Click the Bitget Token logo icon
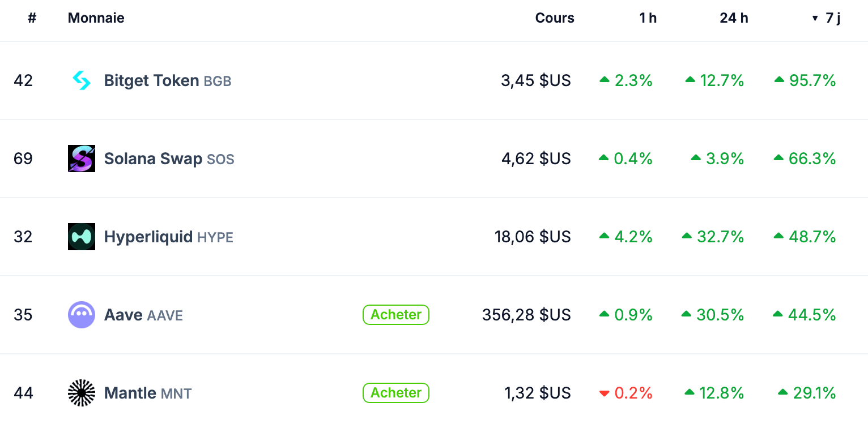This screenshot has width=868, height=428. pos(82,80)
